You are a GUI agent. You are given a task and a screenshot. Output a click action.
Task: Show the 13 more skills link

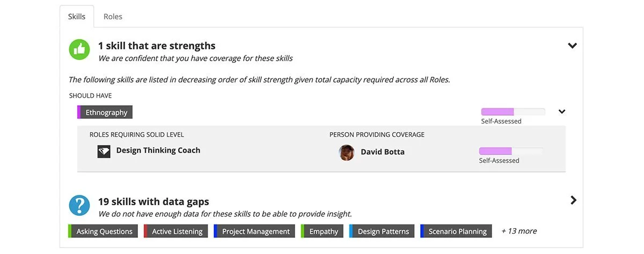click(519, 231)
